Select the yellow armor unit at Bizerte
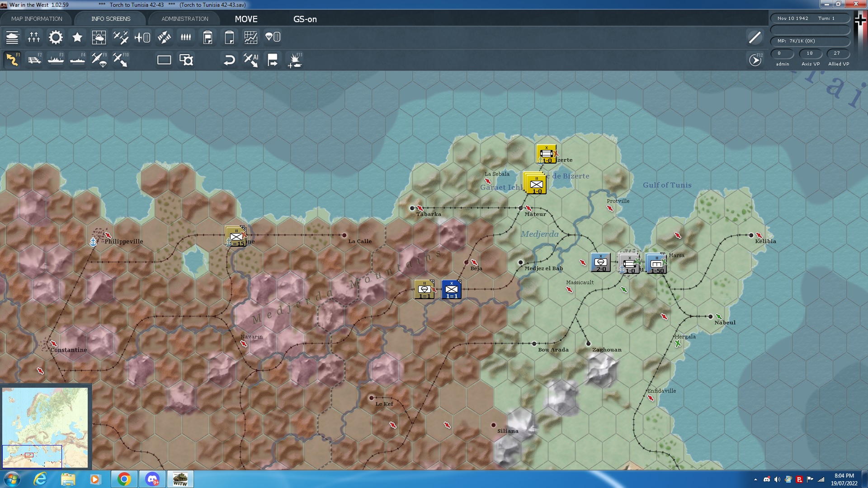This screenshot has height=488, width=868. pyautogui.click(x=546, y=154)
